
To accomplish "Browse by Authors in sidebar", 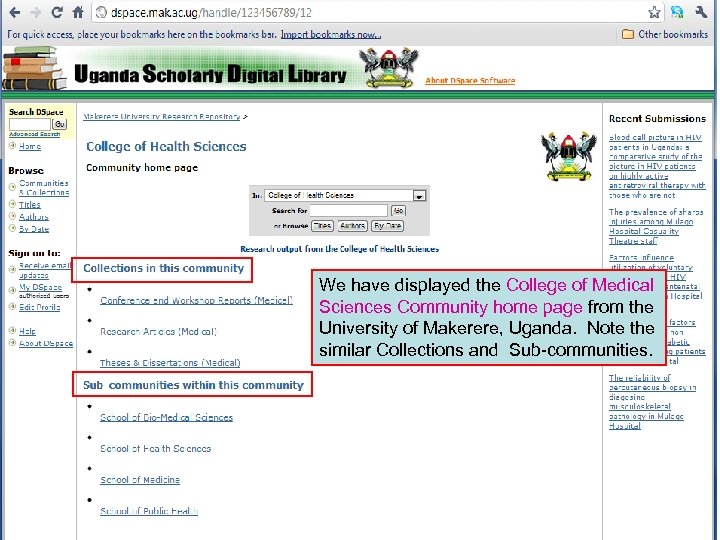I will [34, 216].
